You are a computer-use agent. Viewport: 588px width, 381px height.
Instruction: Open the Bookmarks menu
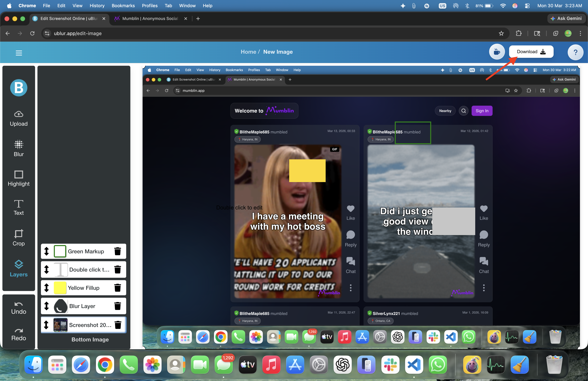click(123, 6)
